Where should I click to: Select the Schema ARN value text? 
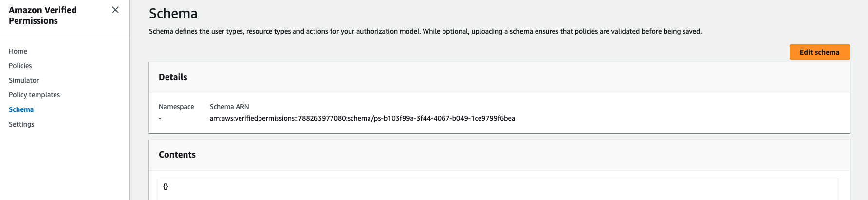[x=362, y=118]
